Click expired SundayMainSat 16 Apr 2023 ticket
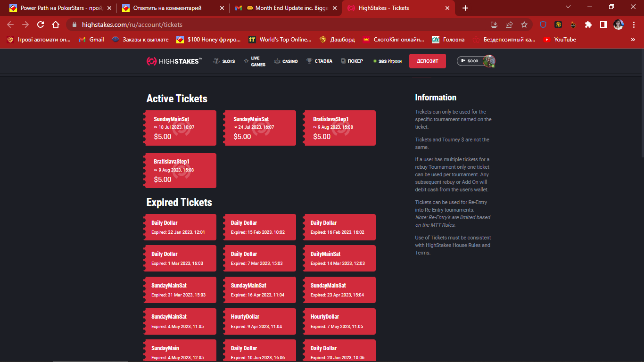The image size is (644, 362). pyautogui.click(x=259, y=290)
